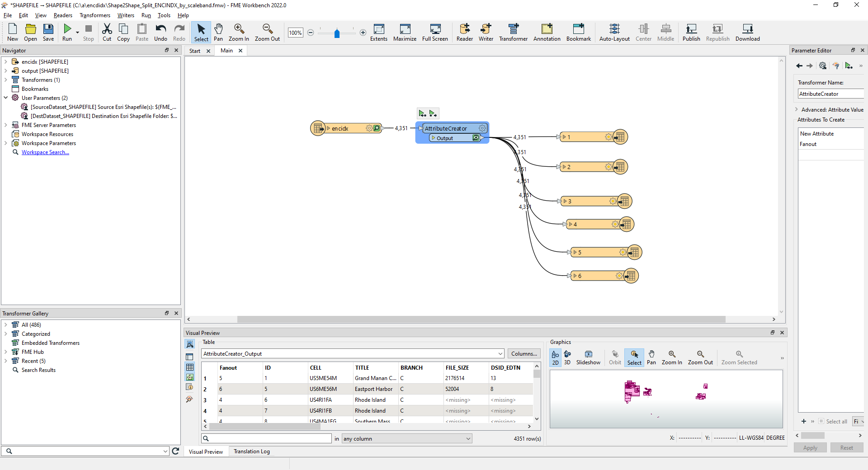Open the Transformers menu

click(x=95, y=15)
